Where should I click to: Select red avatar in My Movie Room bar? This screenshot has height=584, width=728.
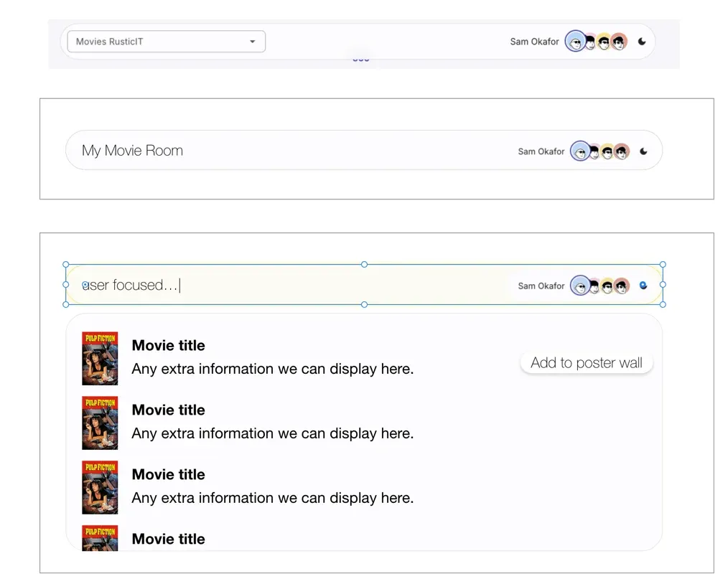pyautogui.click(x=622, y=151)
